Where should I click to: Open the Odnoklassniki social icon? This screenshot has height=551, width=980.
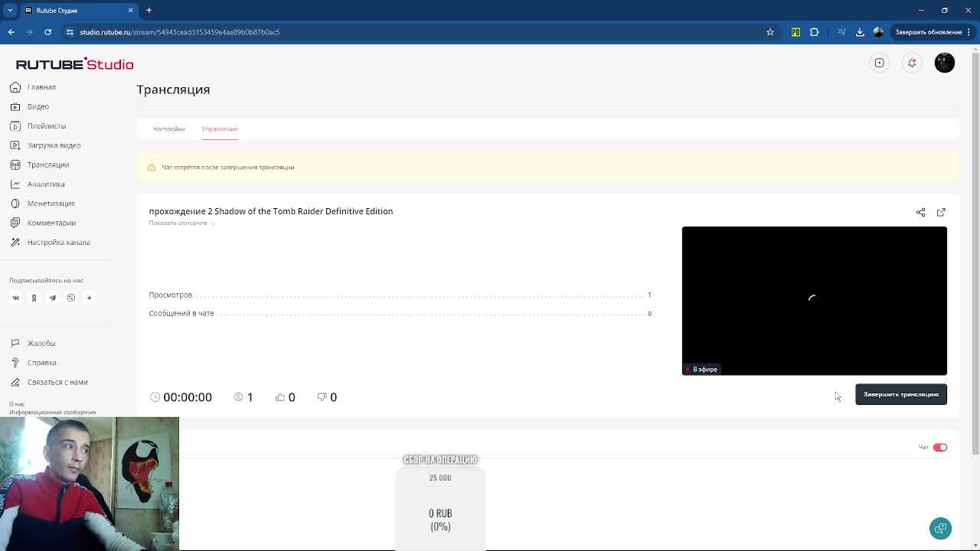tap(34, 298)
